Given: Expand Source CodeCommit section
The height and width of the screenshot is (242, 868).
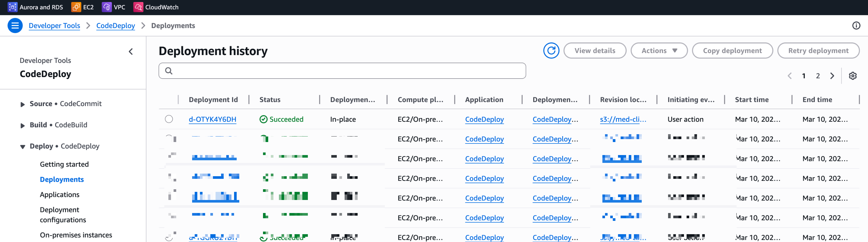Looking at the screenshot, I should click(22, 104).
